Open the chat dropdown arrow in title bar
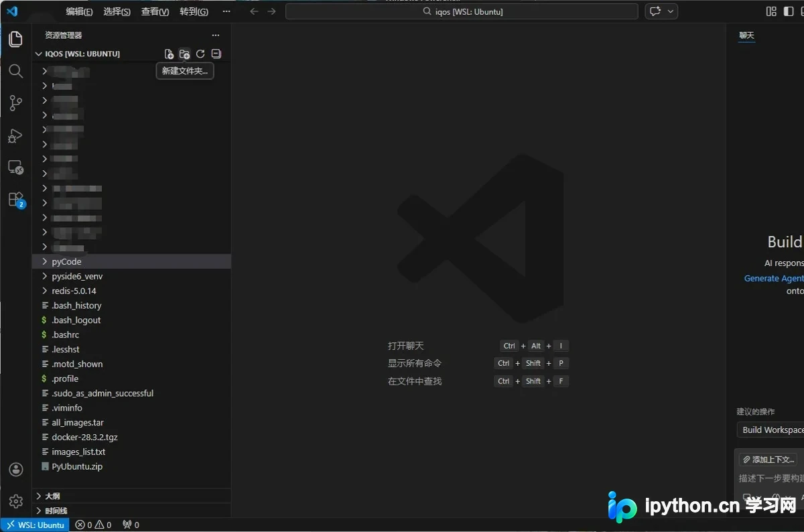The width and height of the screenshot is (804, 532). pos(671,11)
